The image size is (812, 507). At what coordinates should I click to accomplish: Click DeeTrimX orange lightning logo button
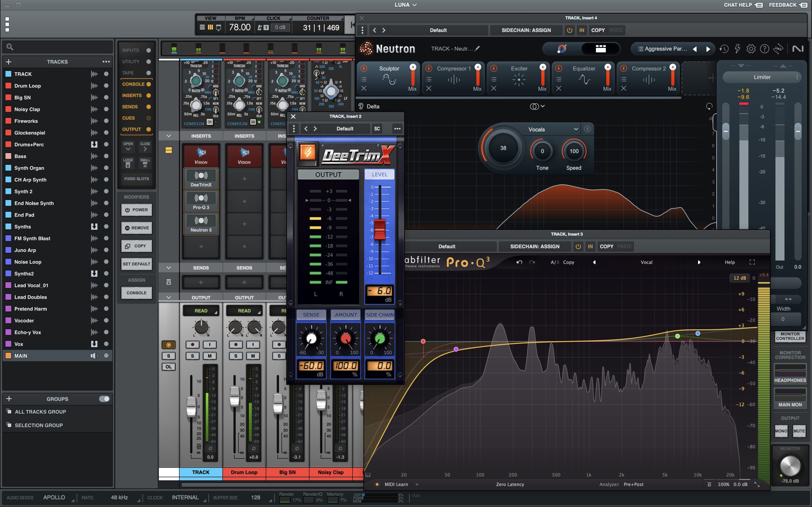[308, 153]
